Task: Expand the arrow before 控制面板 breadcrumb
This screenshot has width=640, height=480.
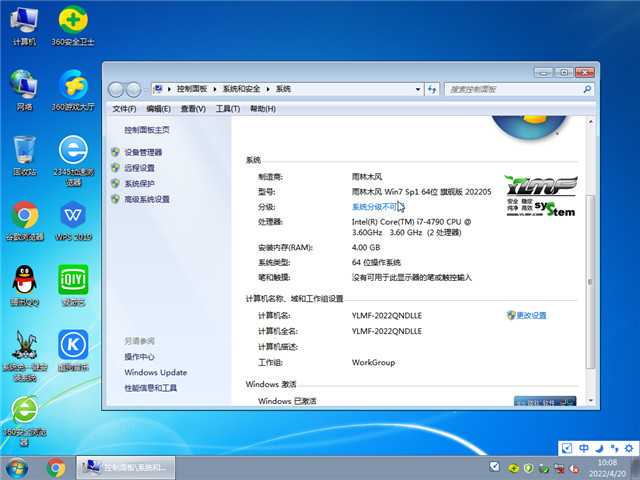Action: (169, 89)
